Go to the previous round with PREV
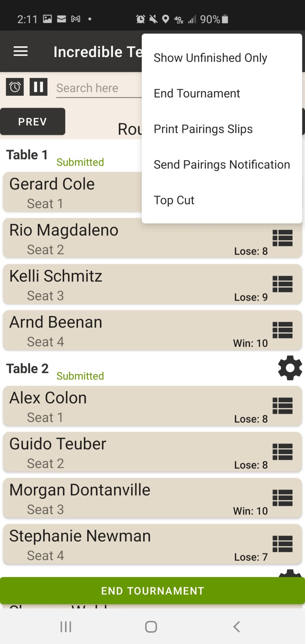Viewport: 305px width, 644px height. (32, 121)
